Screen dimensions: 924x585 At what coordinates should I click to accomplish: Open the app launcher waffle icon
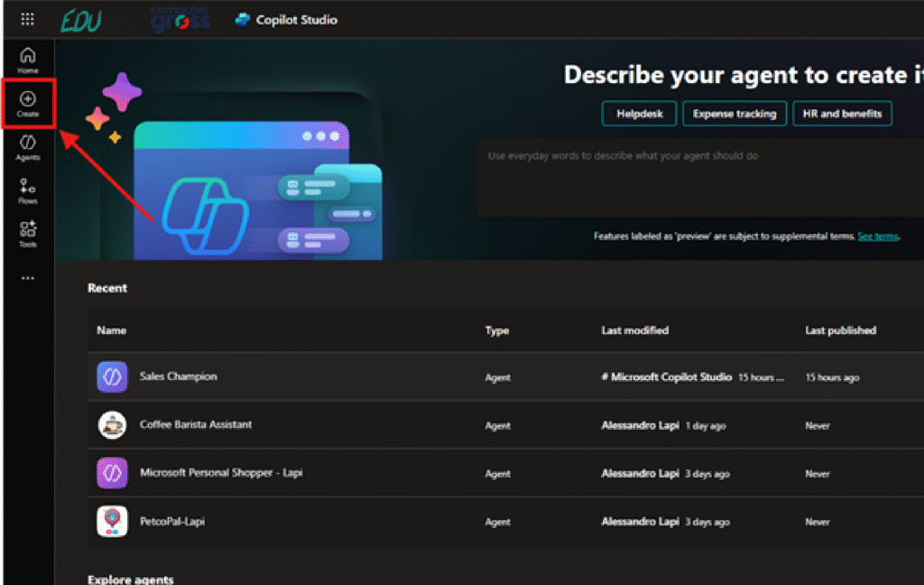[x=28, y=19]
